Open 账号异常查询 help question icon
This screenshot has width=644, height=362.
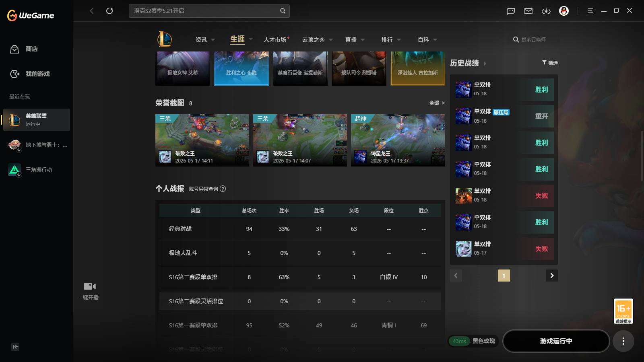tap(223, 189)
